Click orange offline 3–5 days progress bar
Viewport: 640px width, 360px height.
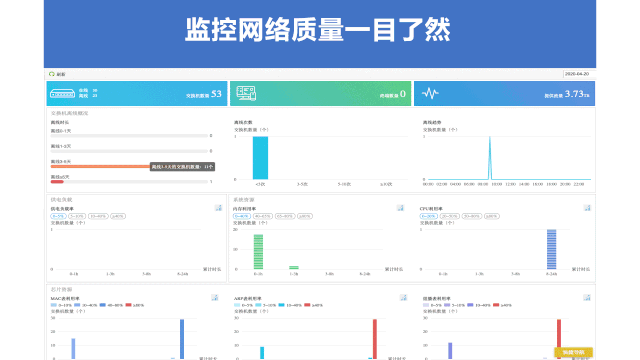100,167
